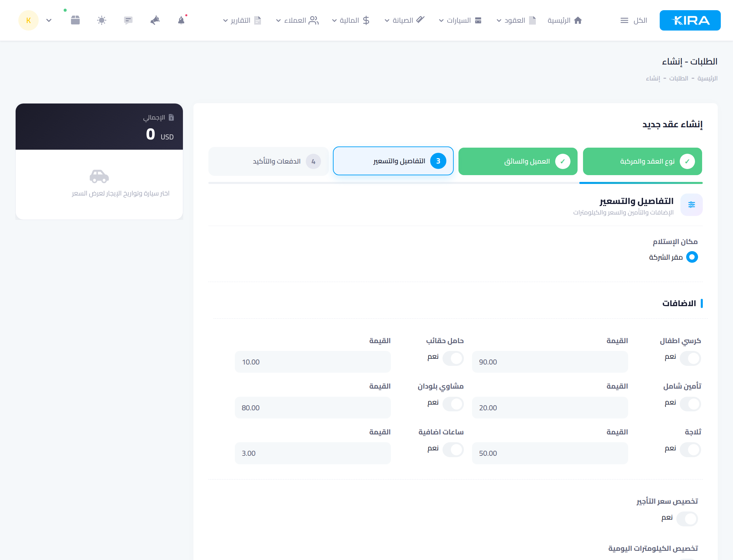Edit كرسي اطفال value field 90.00

[x=550, y=362]
